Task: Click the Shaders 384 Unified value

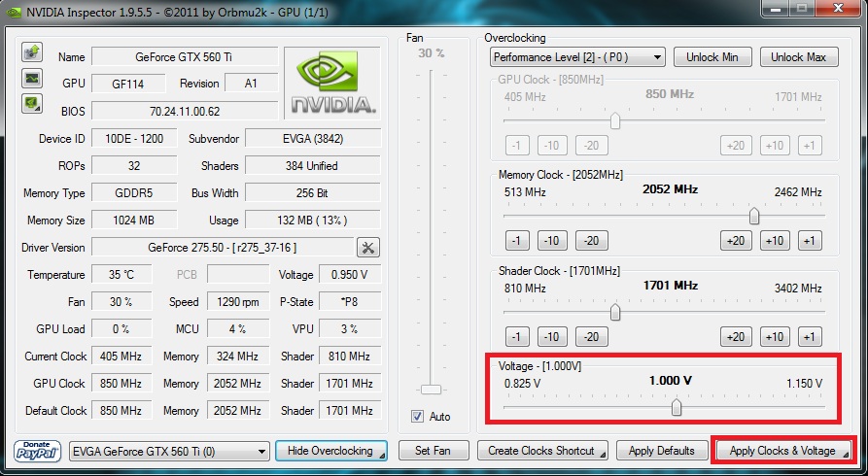Action: pos(313,165)
